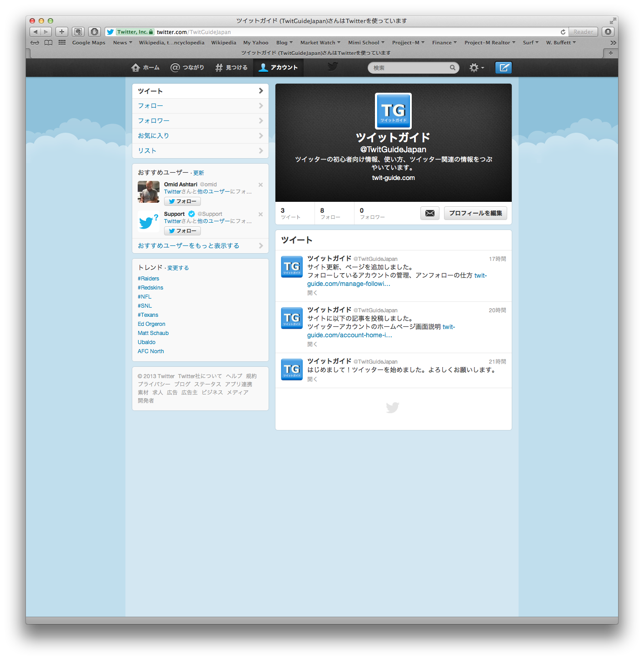Open the Mimi School bookmarks dropdown
The image size is (644, 660).
coord(366,43)
